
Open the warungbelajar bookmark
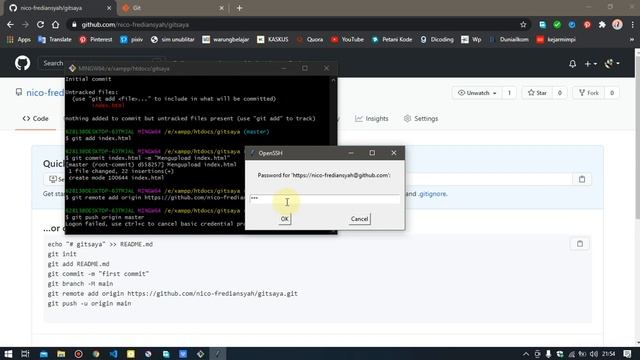tap(226, 40)
